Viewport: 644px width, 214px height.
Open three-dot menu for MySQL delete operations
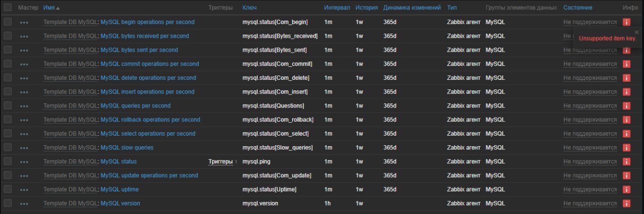point(24,78)
